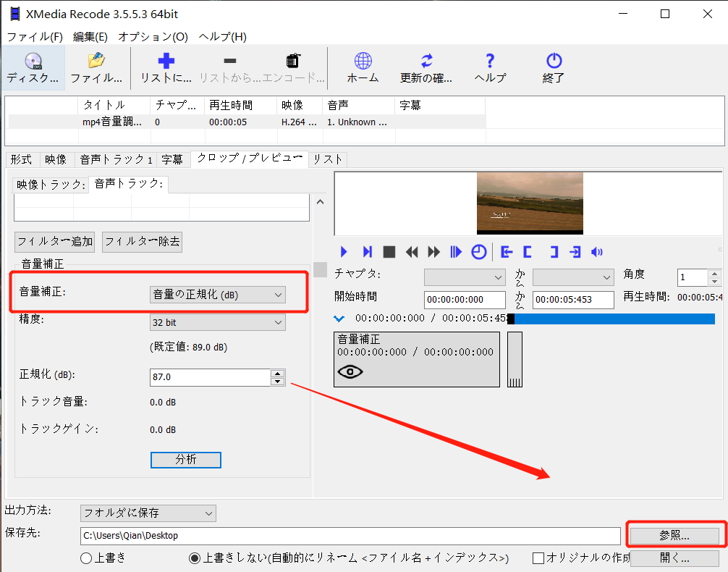Open the volume correction mode dropdown
The image size is (728, 572).
point(217,295)
